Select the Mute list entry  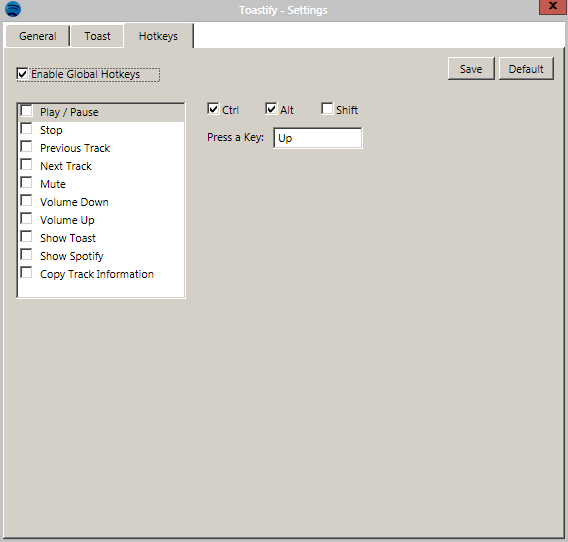click(101, 184)
